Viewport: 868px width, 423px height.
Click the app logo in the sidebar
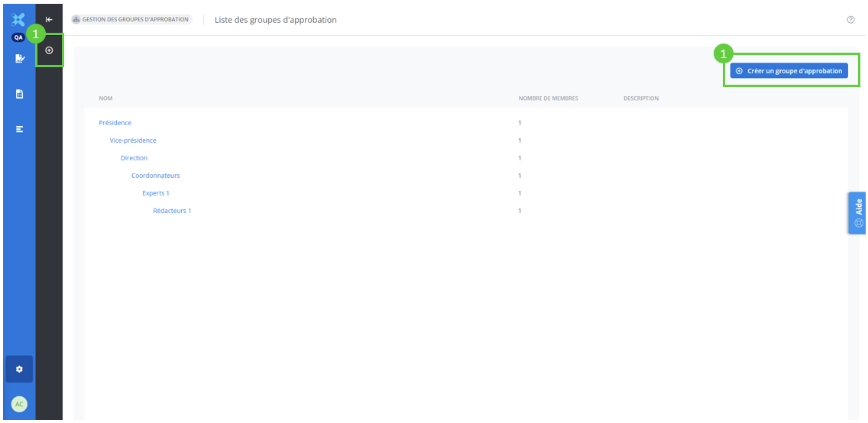tap(19, 20)
